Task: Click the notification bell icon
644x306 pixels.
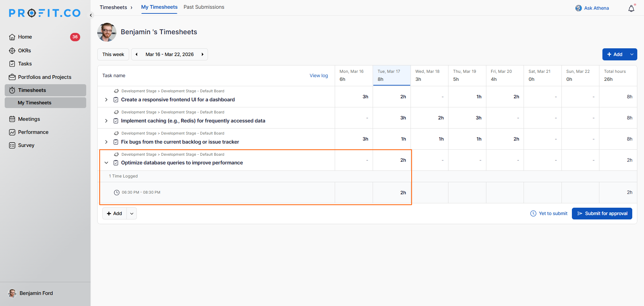Action: pos(631,8)
